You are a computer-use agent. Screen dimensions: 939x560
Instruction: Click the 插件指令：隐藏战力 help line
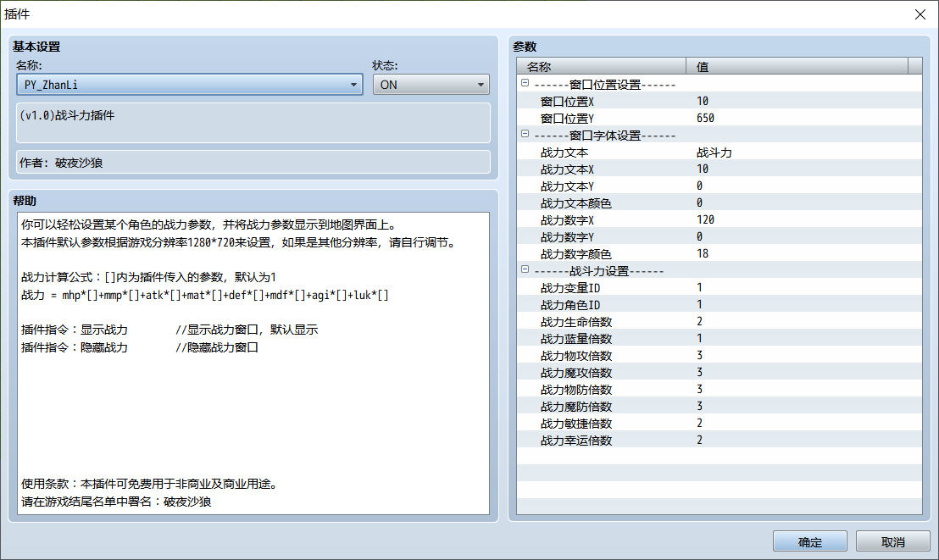click(x=140, y=347)
